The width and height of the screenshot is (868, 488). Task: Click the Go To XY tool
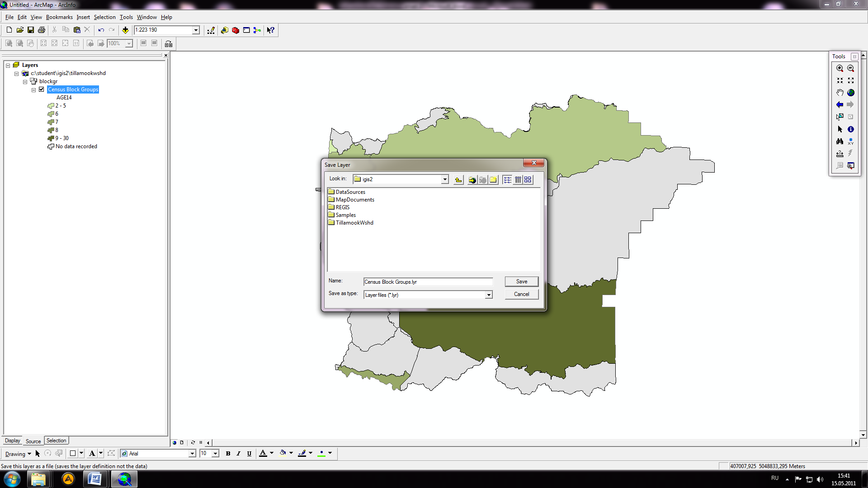point(851,141)
